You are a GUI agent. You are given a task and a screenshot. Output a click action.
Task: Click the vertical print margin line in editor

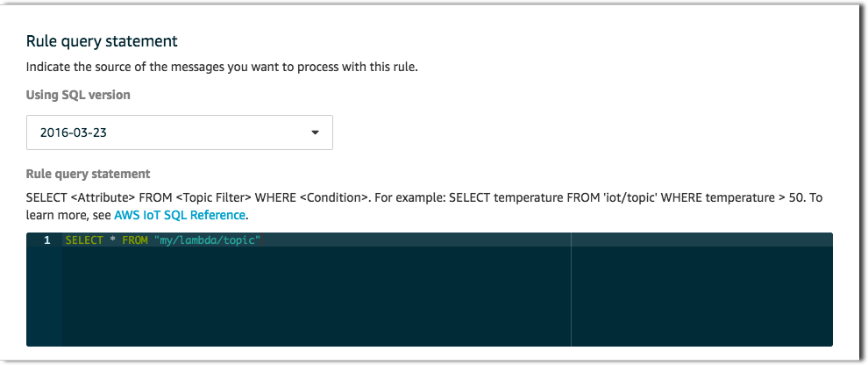(571, 290)
